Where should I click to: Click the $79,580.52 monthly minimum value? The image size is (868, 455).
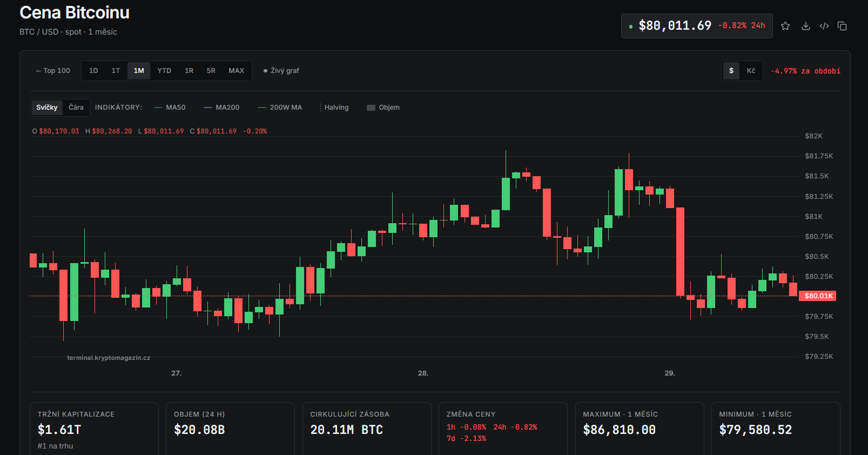[755, 430]
